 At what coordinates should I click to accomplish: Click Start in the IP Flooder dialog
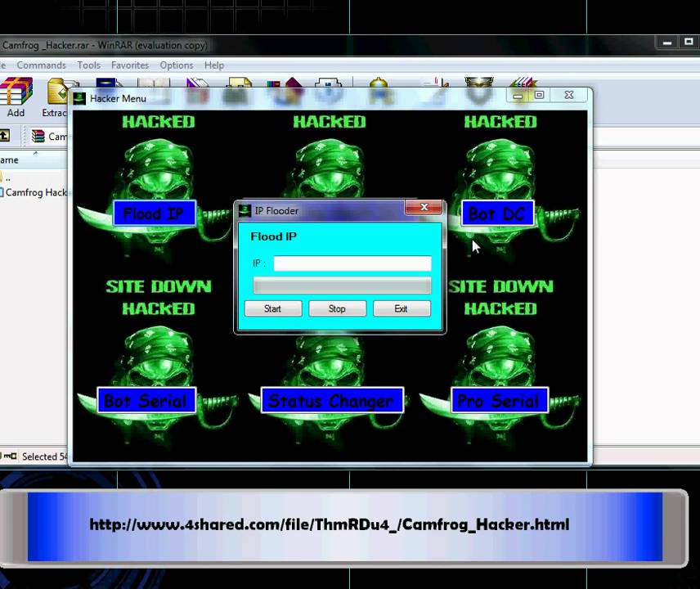pyautogui.click(x=273, y=308)
